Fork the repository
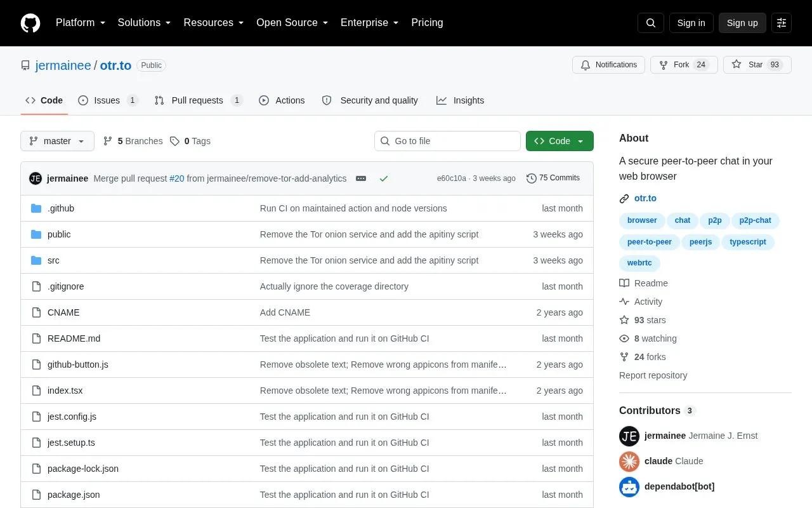The width and height of the screenshot is (812, 508). [684, 65]
